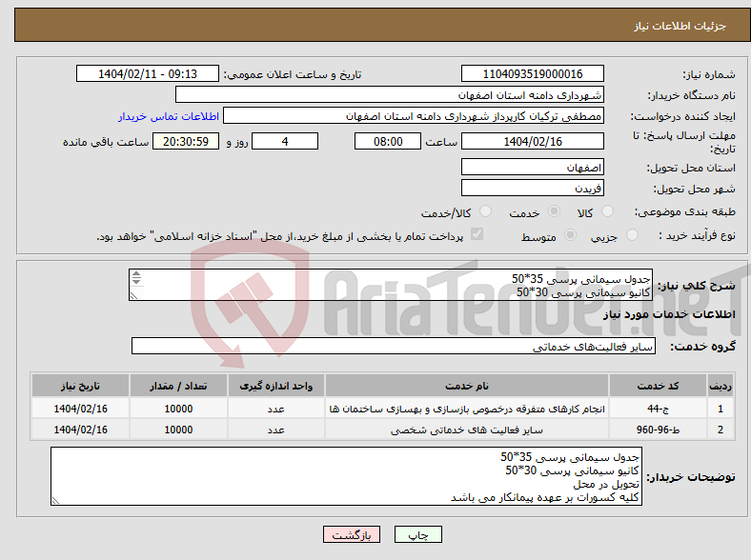Click the سایر فعالیت های خدماتی شخصی cell
The height and width of the screenshot is (560, 751).
[x=466, y=430]
